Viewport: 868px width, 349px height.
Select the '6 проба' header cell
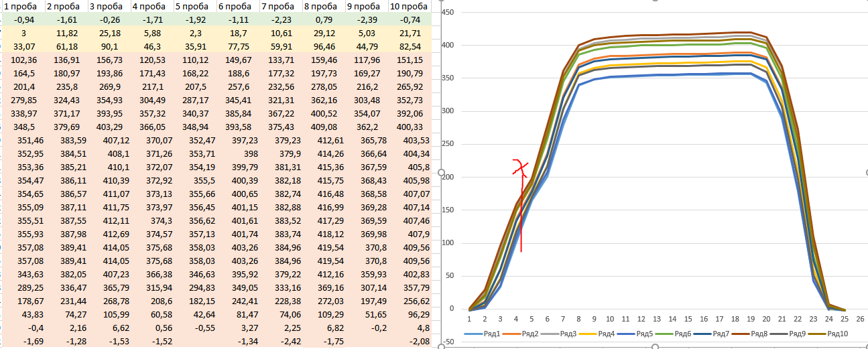click(x=236, y=7)
